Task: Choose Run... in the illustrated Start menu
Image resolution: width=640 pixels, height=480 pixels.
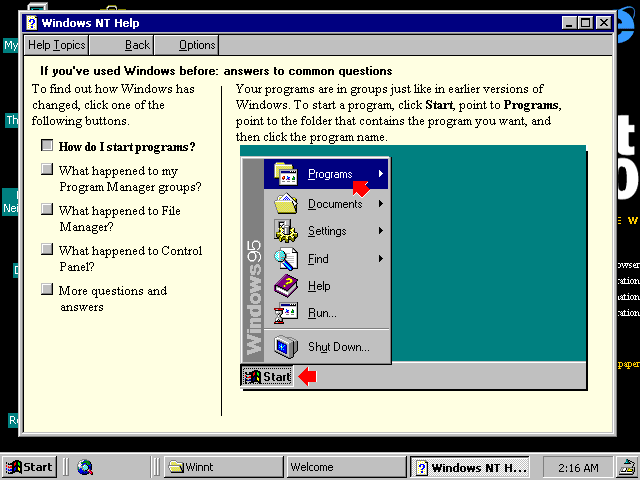Action: pos(326,313)
